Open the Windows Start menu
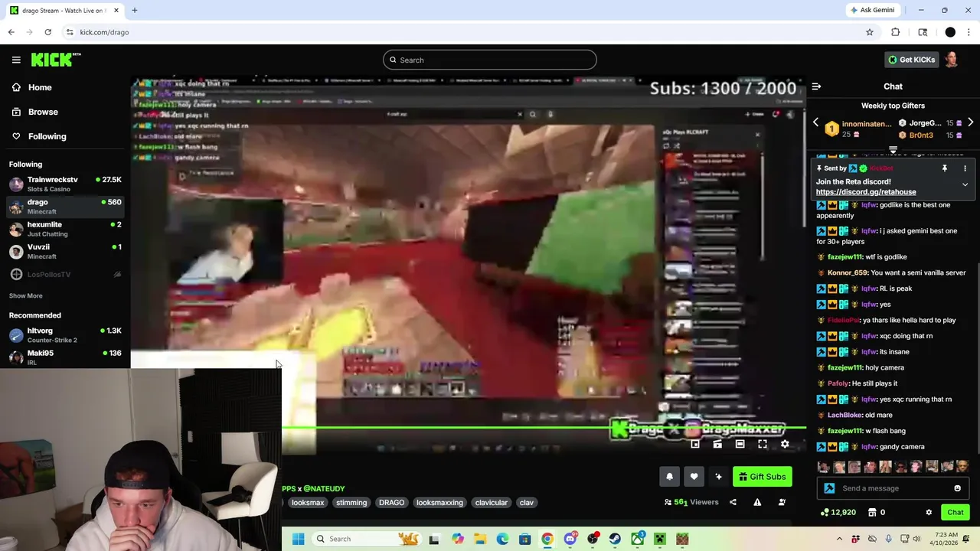The image size is (980, 551). 299,539
